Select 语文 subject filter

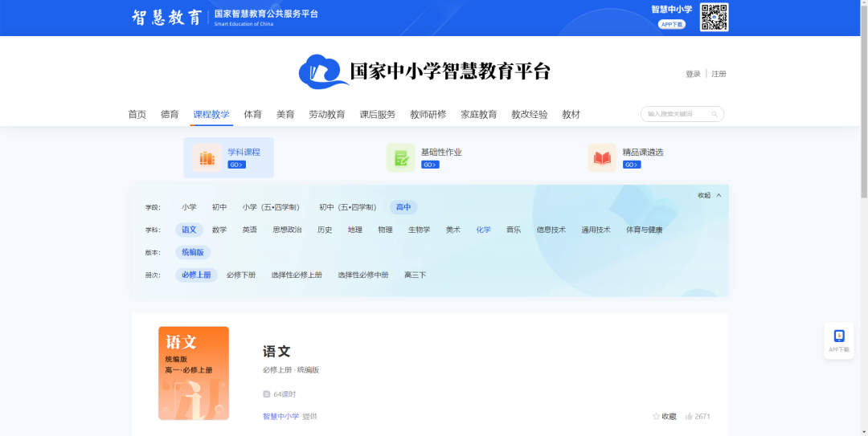coord(190,230)
